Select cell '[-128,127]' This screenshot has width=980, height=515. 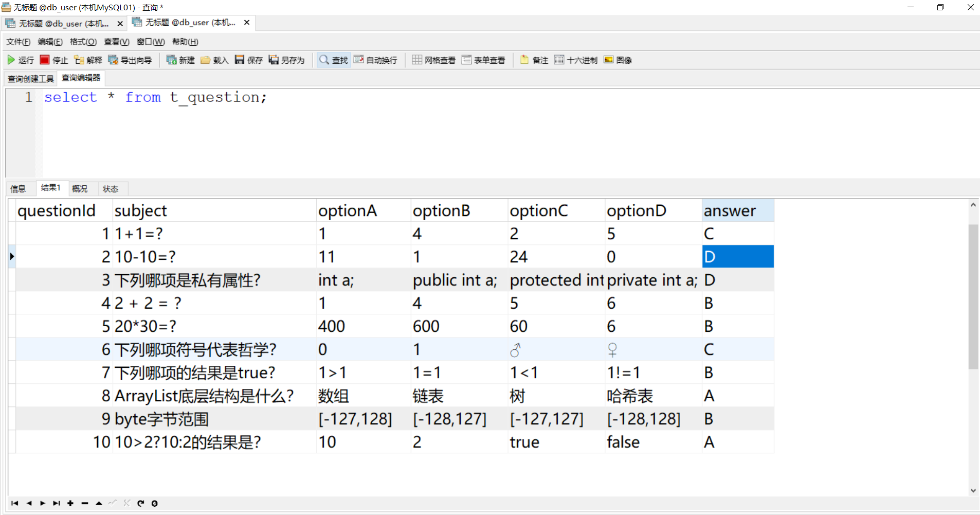(459, 419)
